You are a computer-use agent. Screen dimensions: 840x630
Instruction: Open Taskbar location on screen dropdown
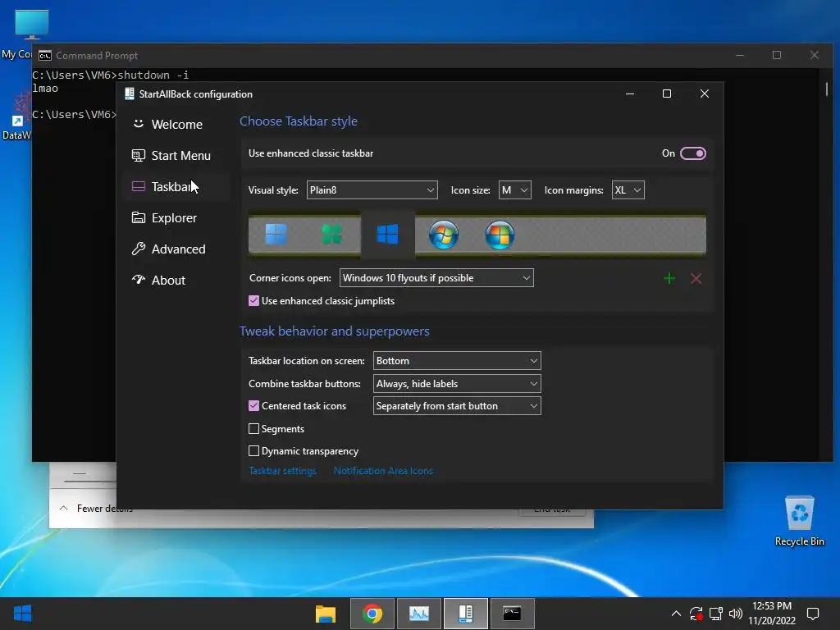pos(457,361)
